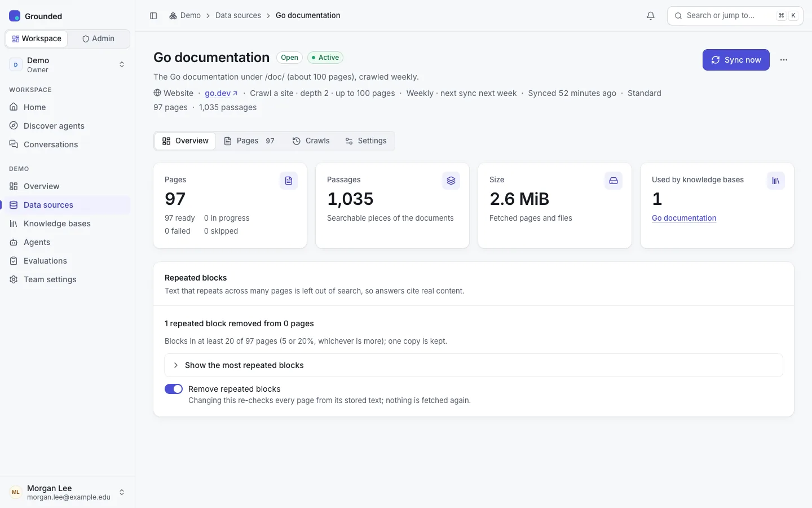Image resolution: width=812 pixels, height=508 pixels.
Task: Select the Overview tab
Action: 185,141
